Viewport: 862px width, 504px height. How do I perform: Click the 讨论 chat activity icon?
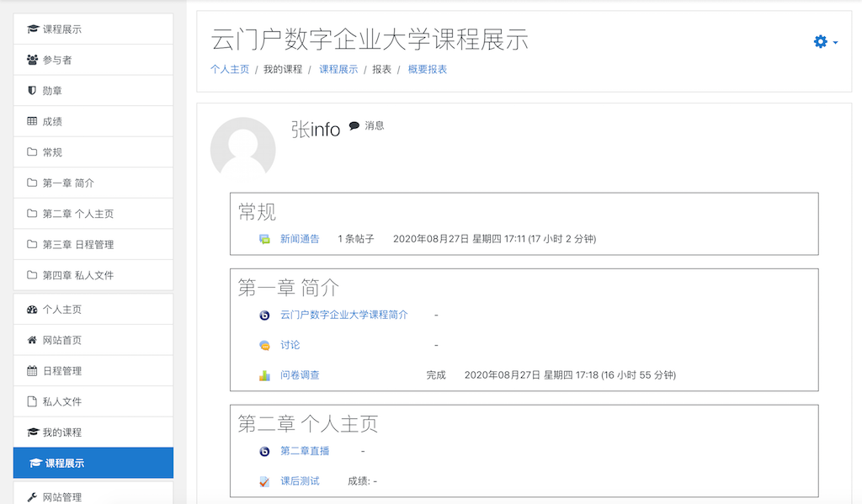point(264,345)
